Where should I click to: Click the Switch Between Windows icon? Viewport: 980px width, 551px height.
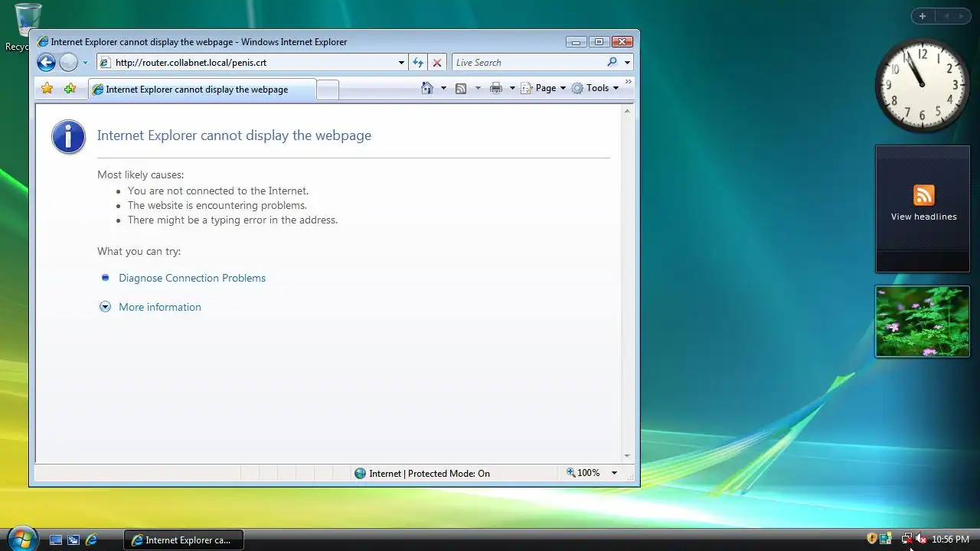[x=73, y=540]
